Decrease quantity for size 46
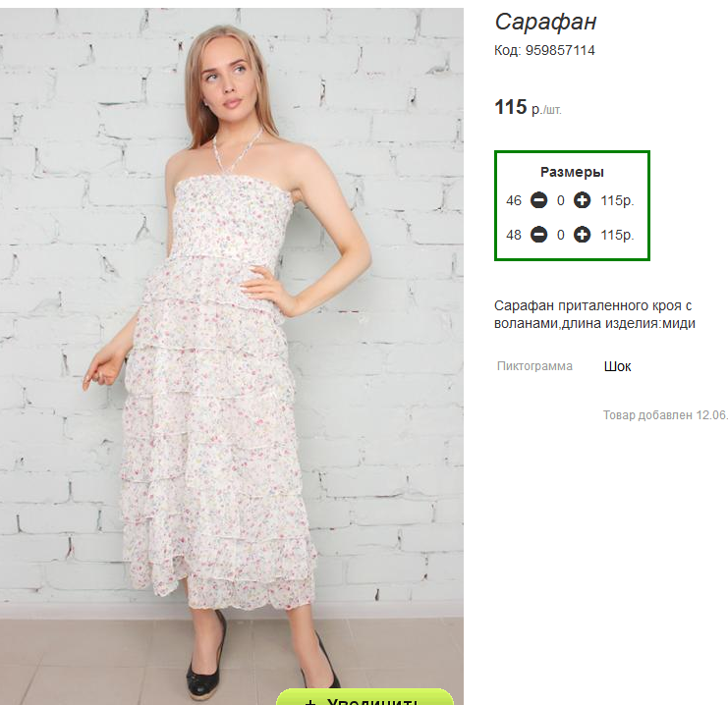 (x=538, y=201)
